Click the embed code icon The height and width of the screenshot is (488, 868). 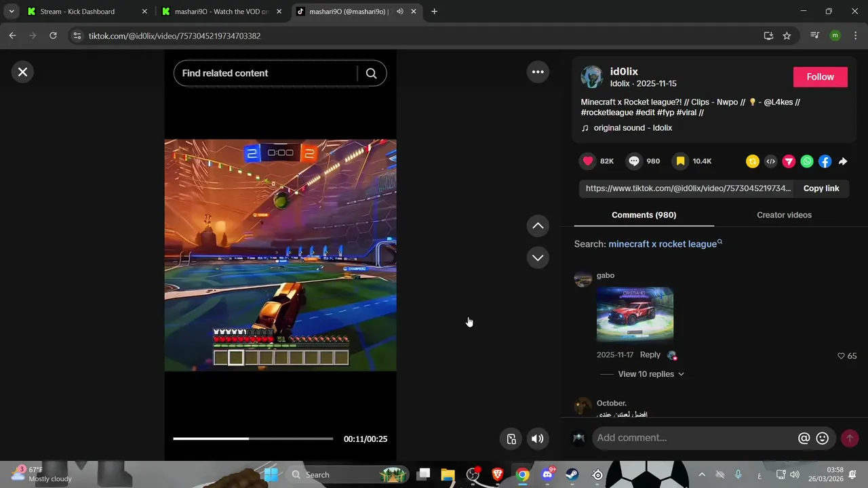pos(770,161)
